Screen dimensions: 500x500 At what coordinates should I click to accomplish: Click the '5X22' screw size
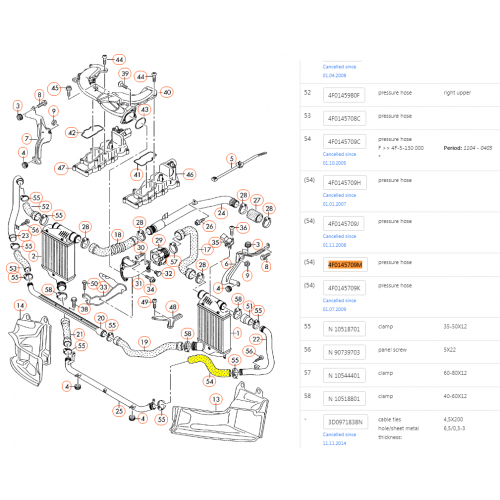(x=449, y=350)
